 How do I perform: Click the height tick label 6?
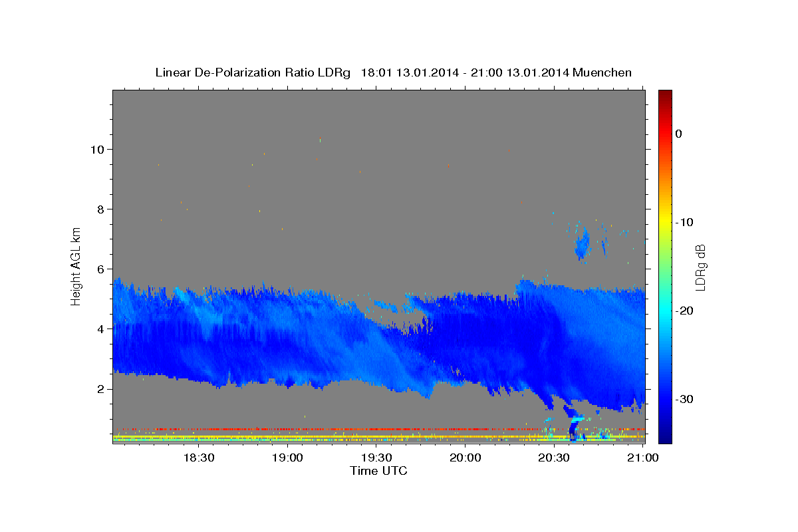[x=102, y=269]
